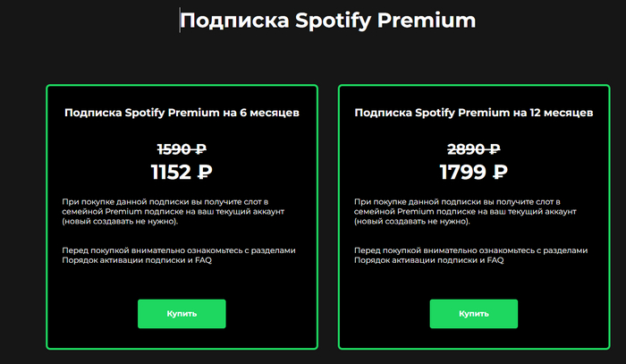Open the Подписка Spotify Premium на 12 месяцев title
Image resolution: width=626 pixels, height=364 pixels.
click(x=473, y=114)
